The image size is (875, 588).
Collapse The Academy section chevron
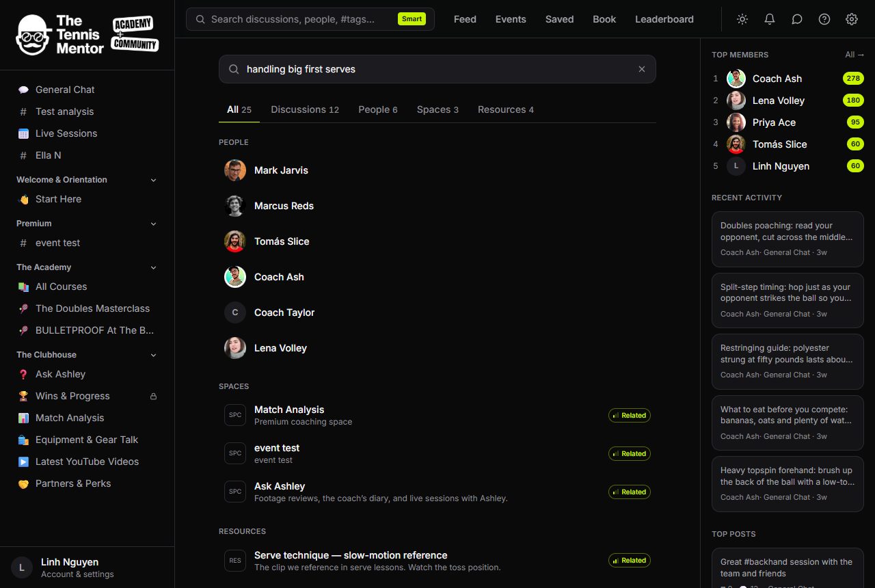pyautogui.click(x=153, y=267)
